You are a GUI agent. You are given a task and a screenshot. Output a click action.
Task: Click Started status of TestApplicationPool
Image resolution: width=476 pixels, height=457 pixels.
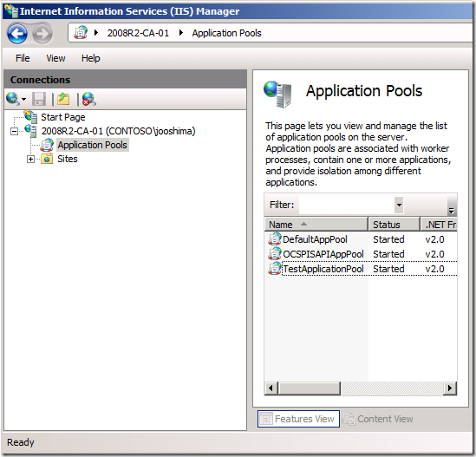click(x=388, y=269)
